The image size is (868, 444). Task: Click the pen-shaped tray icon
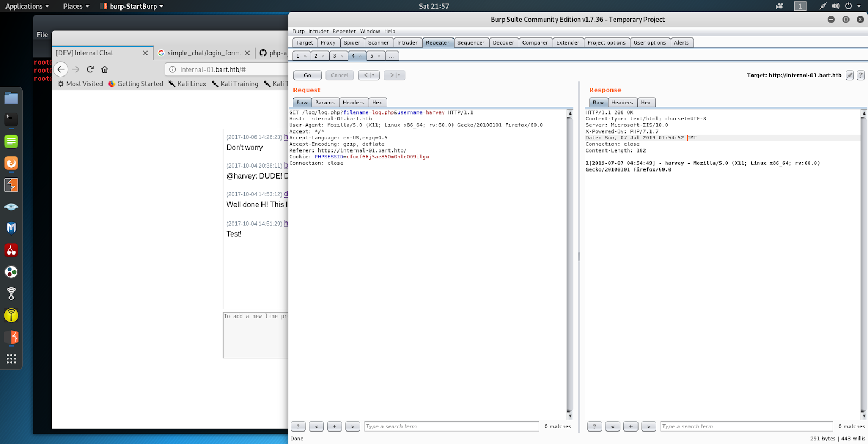point(823,6)
